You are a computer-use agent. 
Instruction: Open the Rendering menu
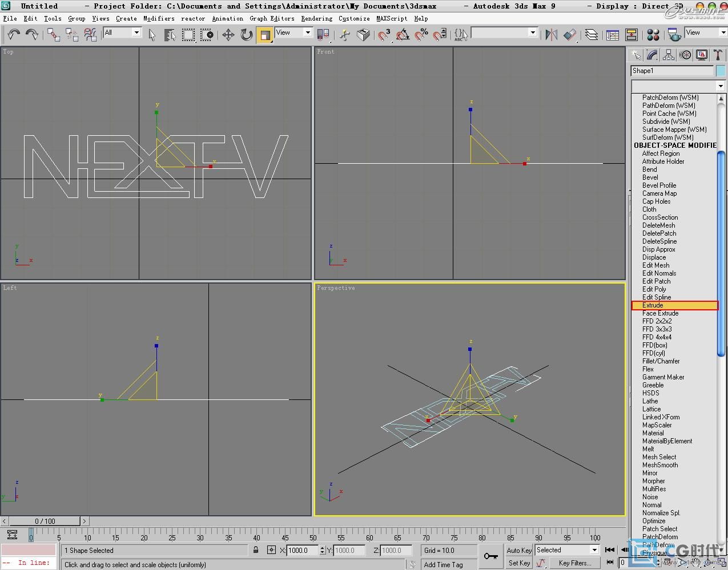coord(316,18)
